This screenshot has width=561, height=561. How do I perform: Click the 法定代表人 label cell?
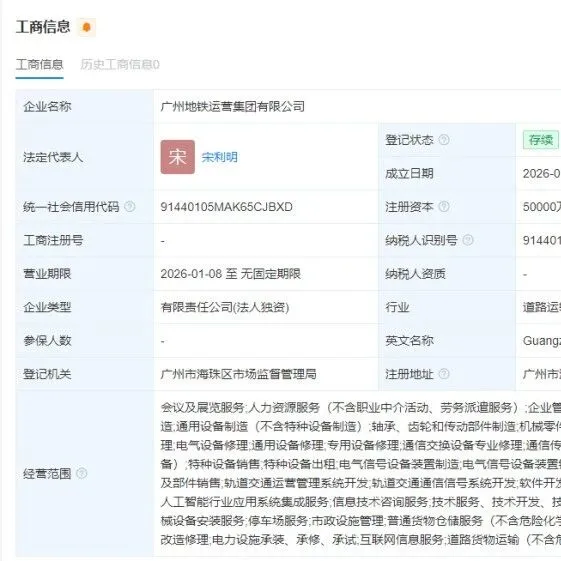85,157
